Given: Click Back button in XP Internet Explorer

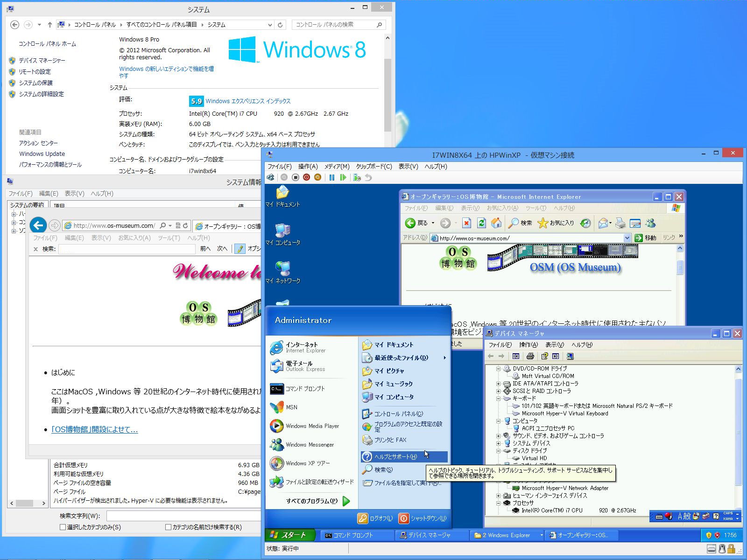Looking at the screenshot, I should 416,223.
